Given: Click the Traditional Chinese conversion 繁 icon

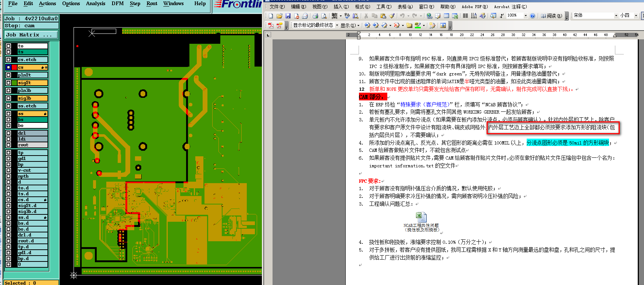Looking at the screenshot, I should (334, 16).
